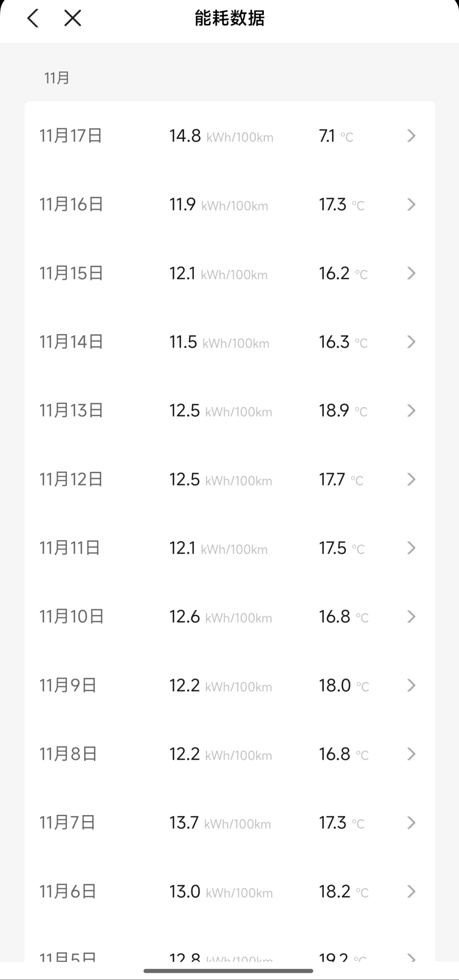Tap the arrow beside 17.7 °C
The width and height of the screenshot is (459, 980).
point(411,479)
